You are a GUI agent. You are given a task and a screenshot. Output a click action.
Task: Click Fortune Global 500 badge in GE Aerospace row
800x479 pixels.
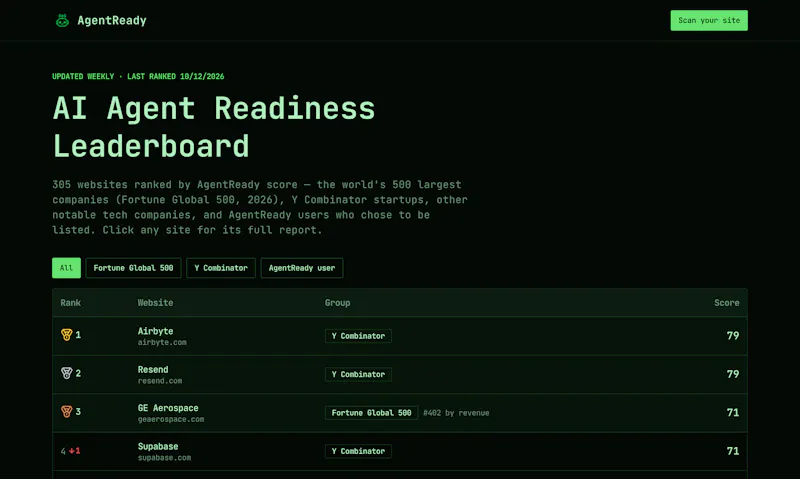pos(371,413)
